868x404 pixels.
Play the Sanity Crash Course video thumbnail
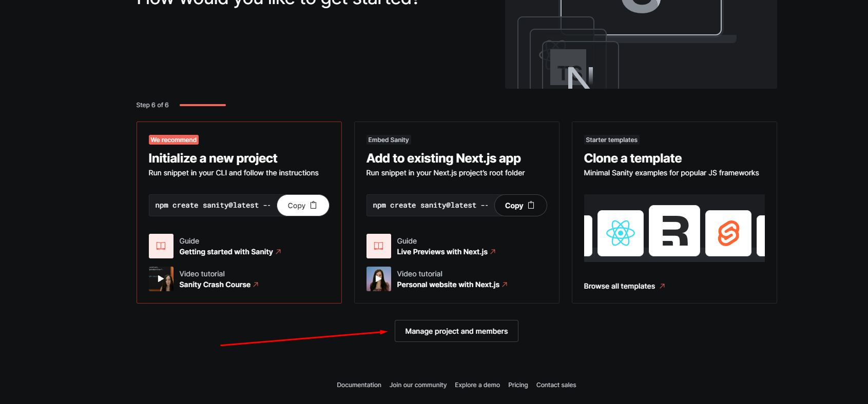click(x=161, y=279)
